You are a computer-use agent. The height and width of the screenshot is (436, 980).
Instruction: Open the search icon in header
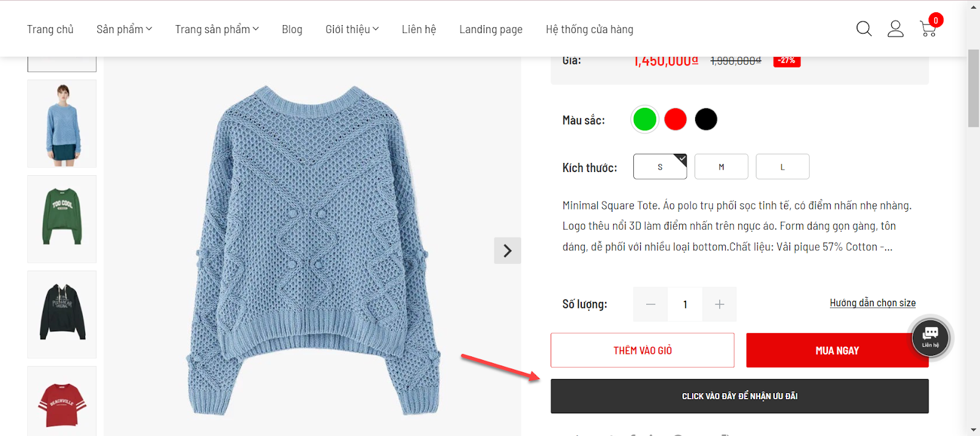[864, 29]
